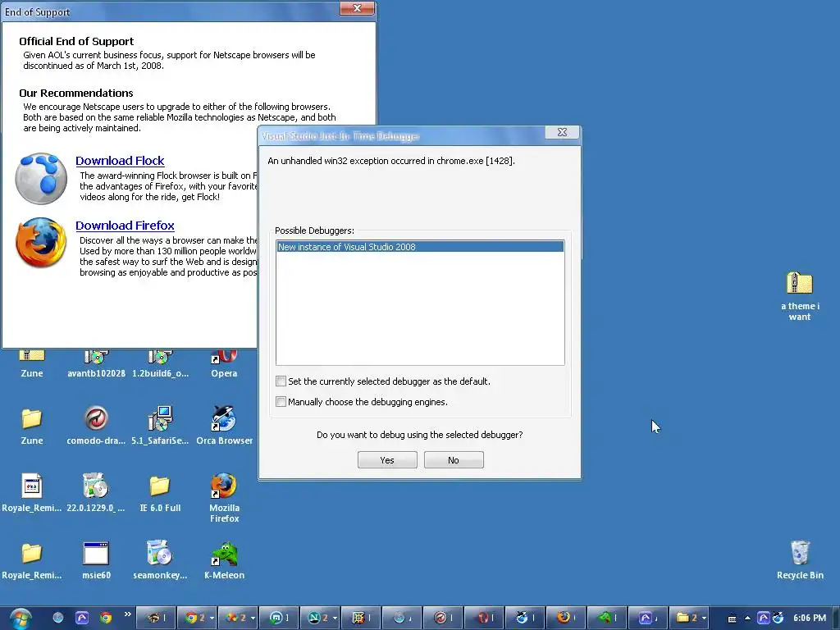Expand the colorful Avant taskbar group arrow
This screenshot has height=630, width=840.
point(253,618)
